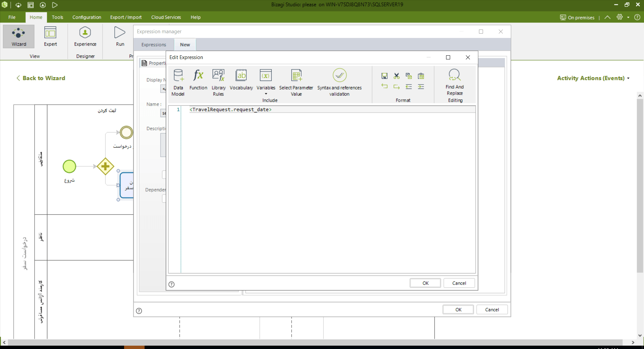
Task: Open the Variables dropdown
Action: [266, 83]
